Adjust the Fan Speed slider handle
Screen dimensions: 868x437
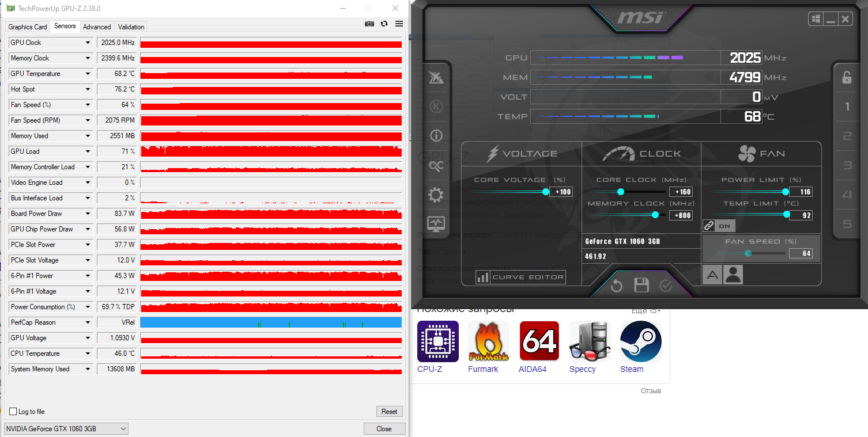[x=748, y=253]
